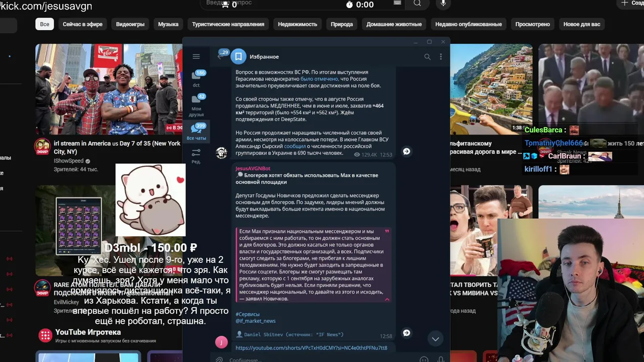Open the #Сервисы hashtag
The width and height of the screenshot is (644, 362).
coord(248,314)
